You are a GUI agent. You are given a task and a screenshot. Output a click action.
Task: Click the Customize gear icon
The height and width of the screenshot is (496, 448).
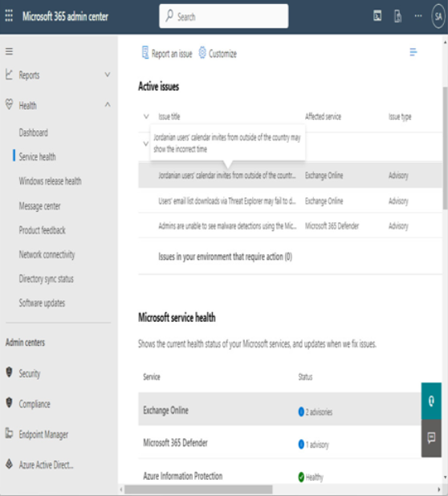pos(202,53)
